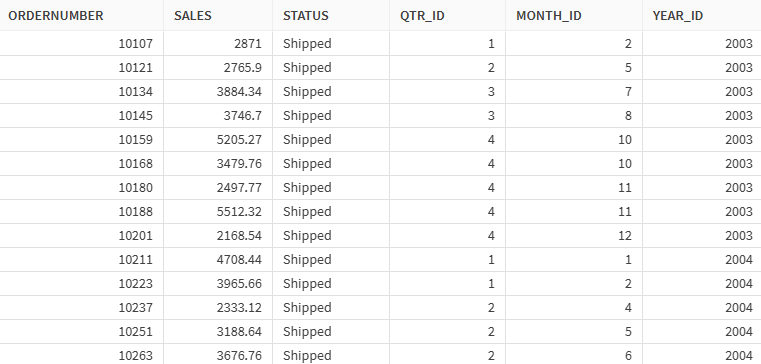Select sales value 5205.27
Viewport: 761px width, 364px height.
click(x=239, y=140)
